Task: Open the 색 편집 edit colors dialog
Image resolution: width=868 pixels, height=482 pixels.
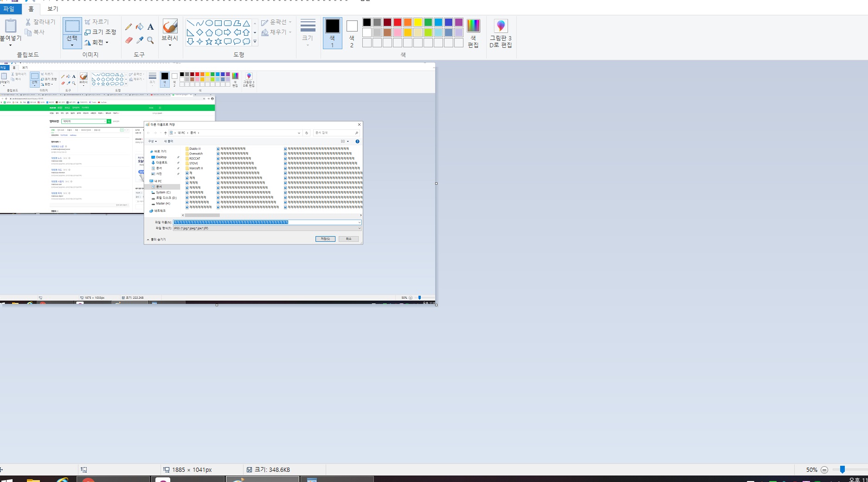Action: (x=473, y=33)
